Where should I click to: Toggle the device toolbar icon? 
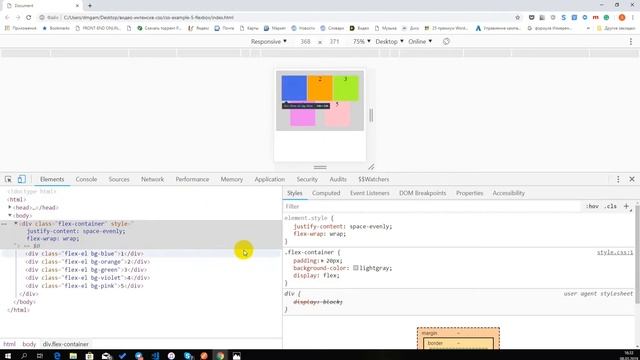[x=21, y=179]
